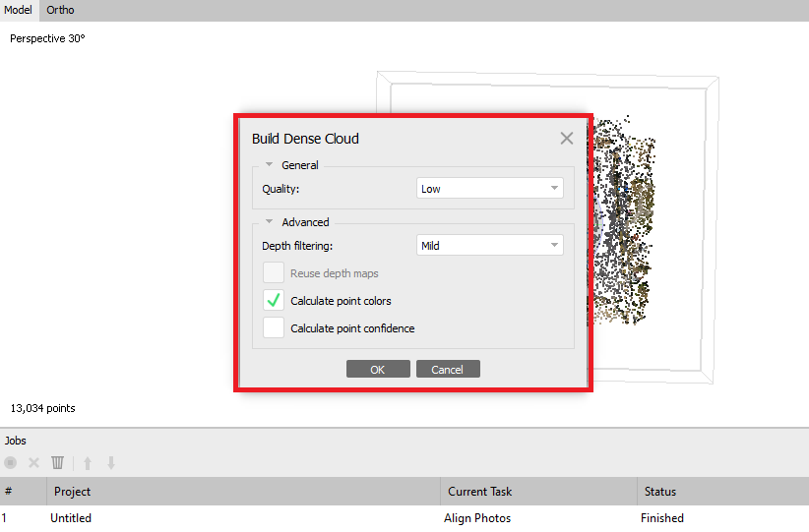Viewport: 809px width, 532px height.
Task: Open the Depth filtering dropdown
Action: coord(489,246)
